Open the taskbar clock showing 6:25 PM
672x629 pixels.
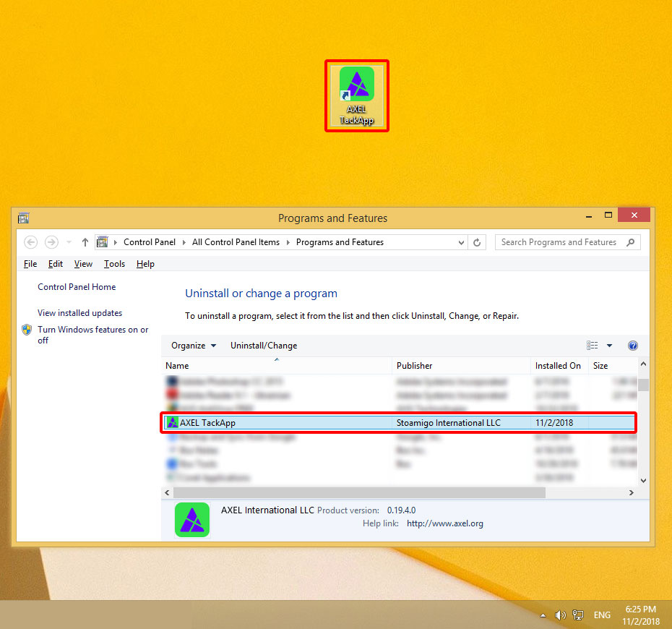(x=641, y=615)
